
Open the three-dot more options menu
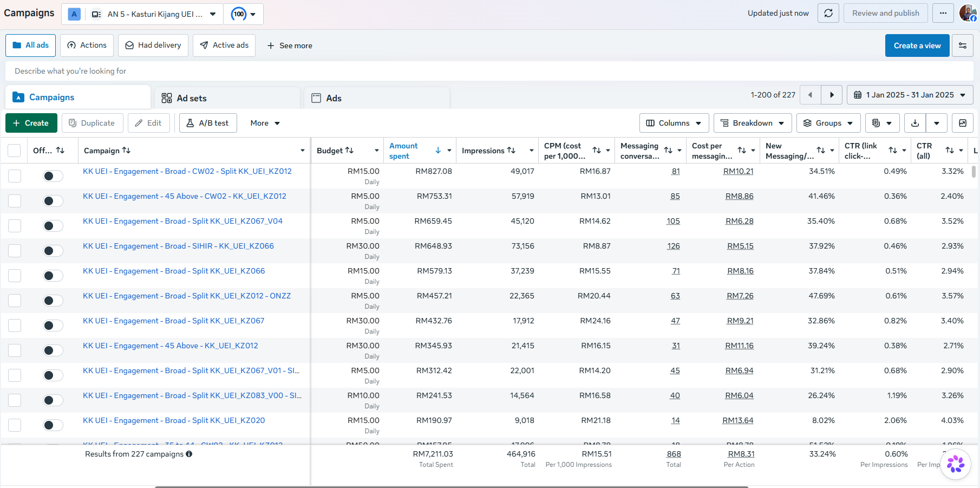(943, 13)
